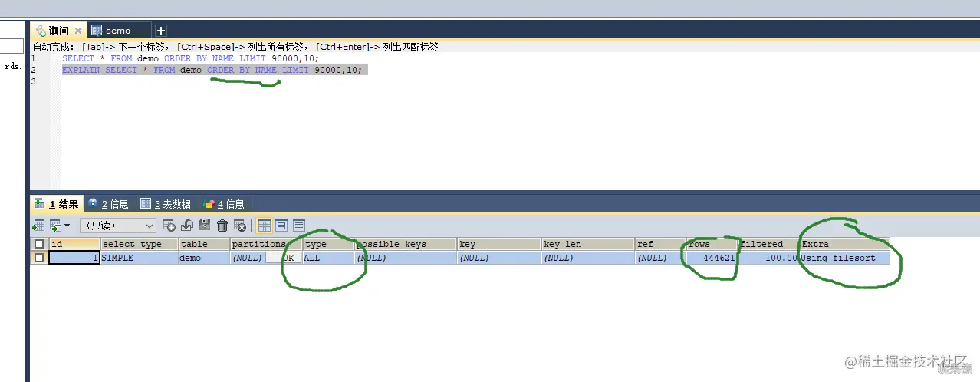Screen dimensions: 980x382
Task: Open the 2 信息 tab
Action: point(108,204)
